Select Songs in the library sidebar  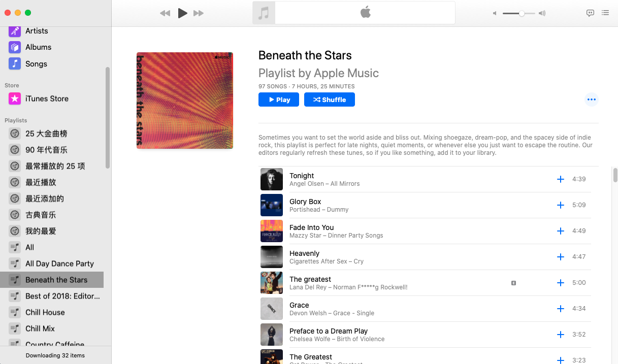pos(36,64)
